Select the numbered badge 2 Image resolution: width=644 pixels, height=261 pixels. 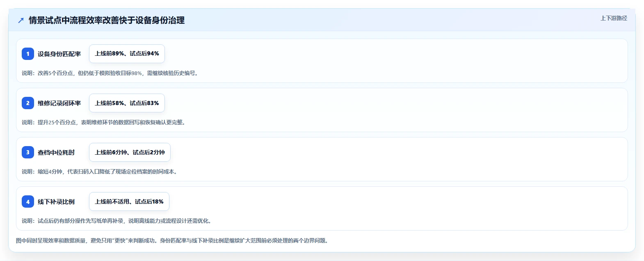[x=28, y=103]
